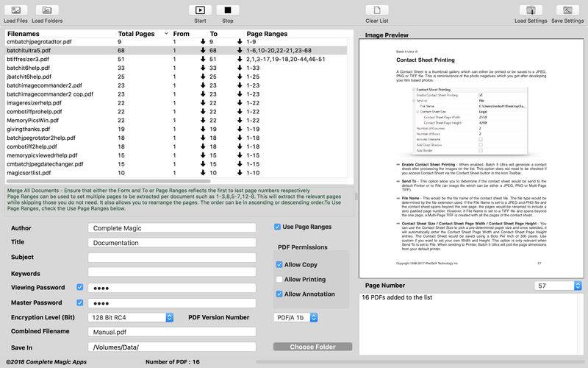Click the Viewing Password field
588x368 pixels.
pyautogui.click(x=172, y=288)
